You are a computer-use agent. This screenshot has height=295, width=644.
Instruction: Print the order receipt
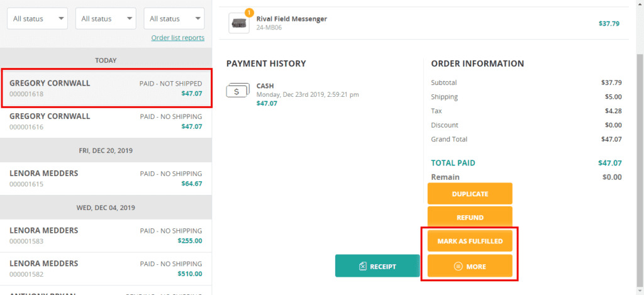[377, 266]
